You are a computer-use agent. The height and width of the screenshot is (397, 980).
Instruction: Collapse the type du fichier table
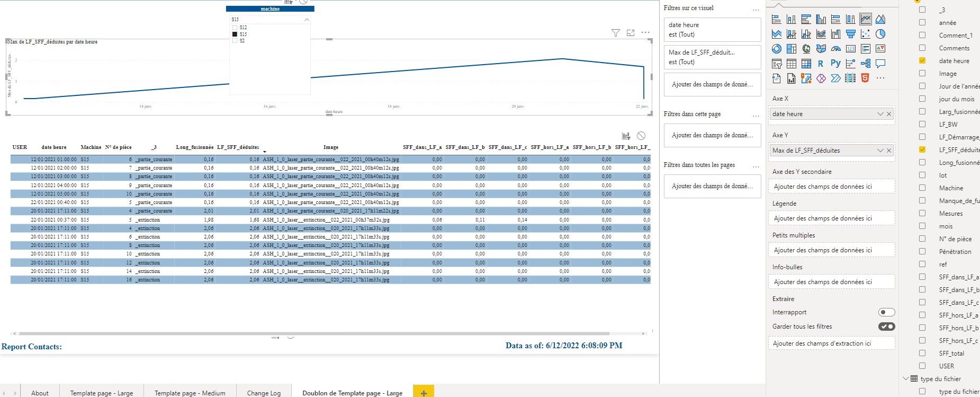click(905, 378)
